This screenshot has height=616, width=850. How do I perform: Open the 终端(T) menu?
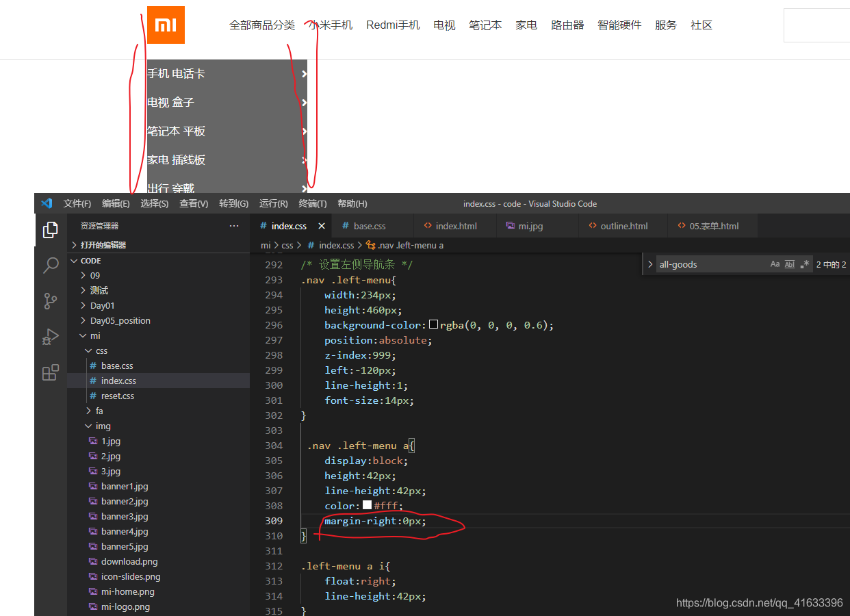[313, 203]
